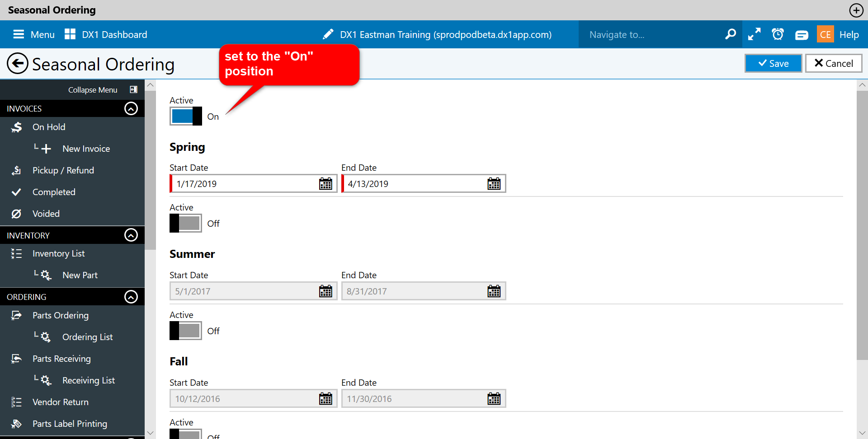Open Fall Start Date calendar picker
The height and width of the screenshot is (439, 868).
325,399
